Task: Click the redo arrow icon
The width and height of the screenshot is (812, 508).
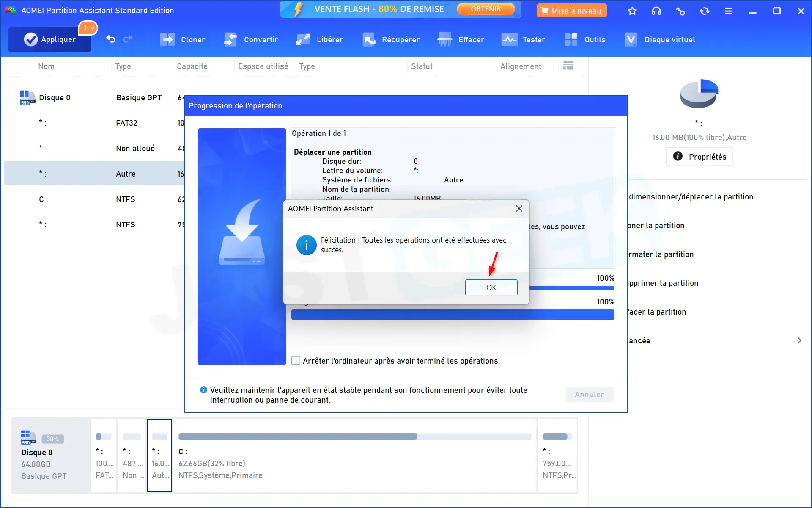Action: click(127, 39)
